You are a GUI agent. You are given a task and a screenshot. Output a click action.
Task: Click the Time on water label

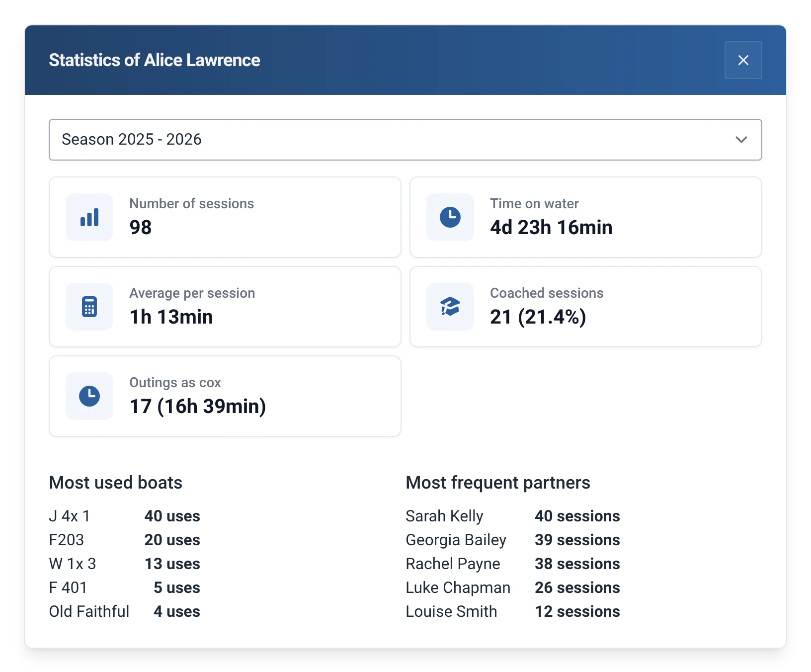tap(534, 204)
